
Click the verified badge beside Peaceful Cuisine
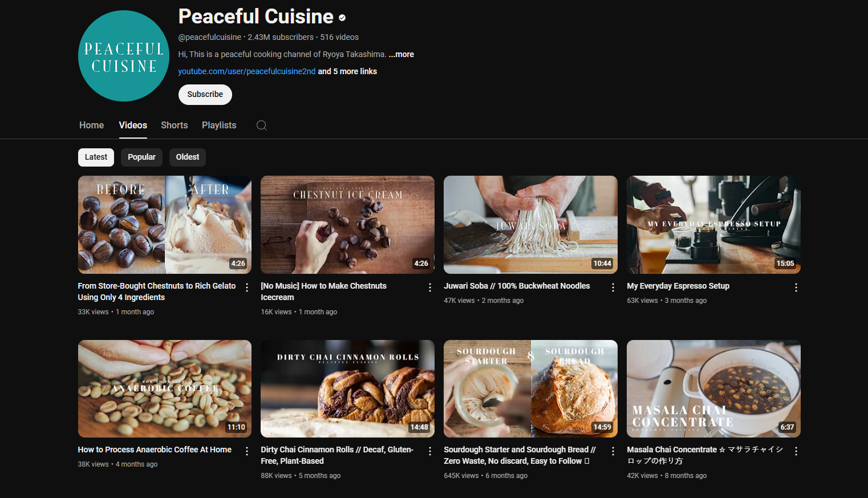(x=342, y=18)
